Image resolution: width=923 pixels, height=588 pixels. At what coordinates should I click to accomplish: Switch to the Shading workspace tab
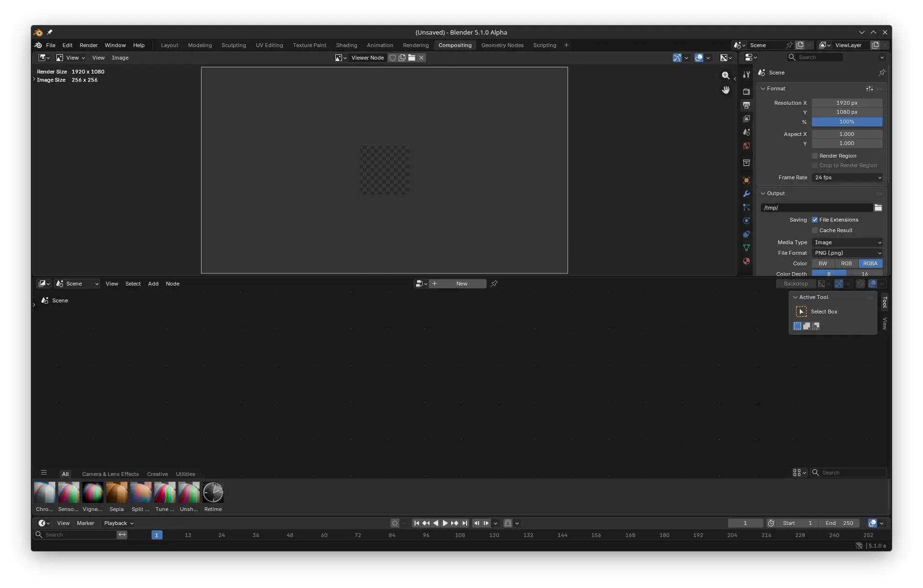click(346, 45)
